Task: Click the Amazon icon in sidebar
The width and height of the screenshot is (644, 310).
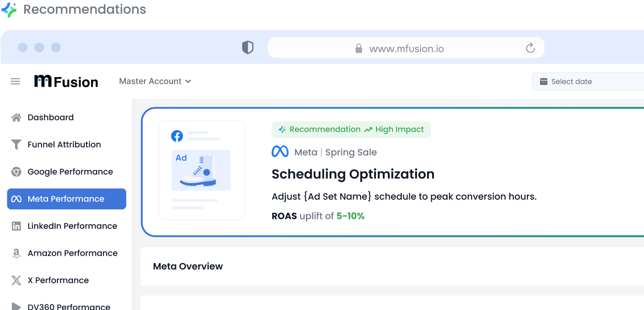Action: point(16,253)
